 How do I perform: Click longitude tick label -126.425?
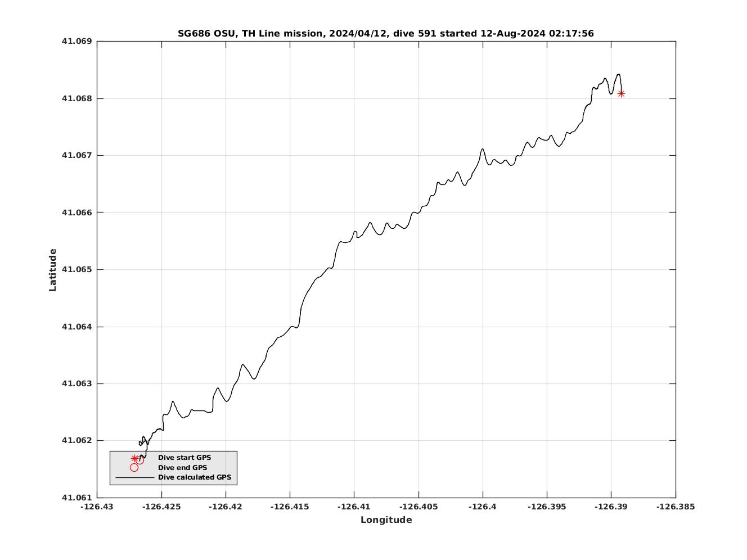coord(161,507)
